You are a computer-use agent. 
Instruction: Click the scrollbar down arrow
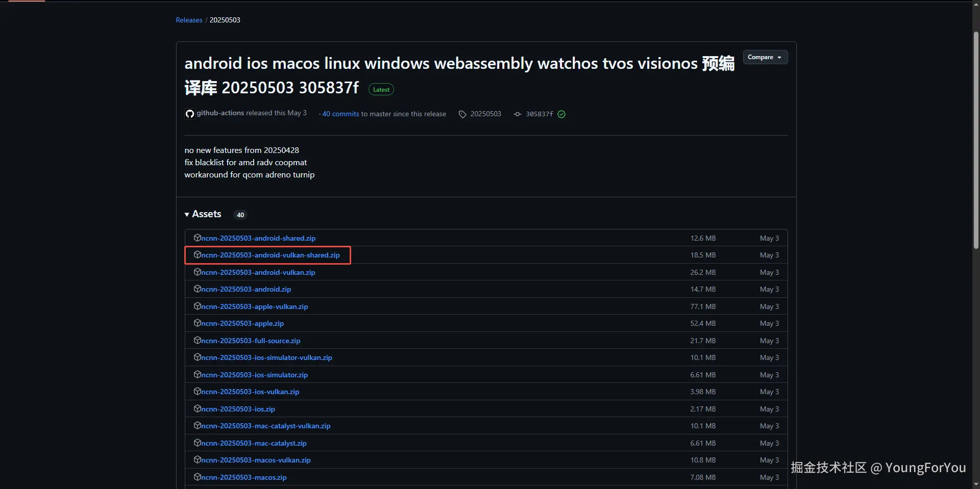click(x=976, y=484)
